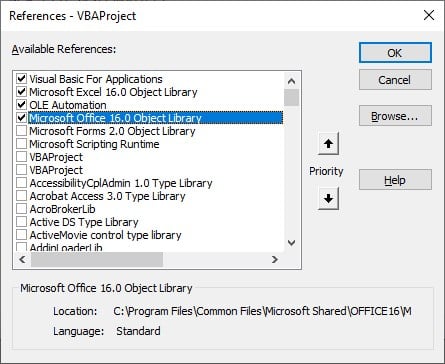Open Help for references
Image resolution: width=445 pixels, height=364 pixels.
(x=395, y=180)
